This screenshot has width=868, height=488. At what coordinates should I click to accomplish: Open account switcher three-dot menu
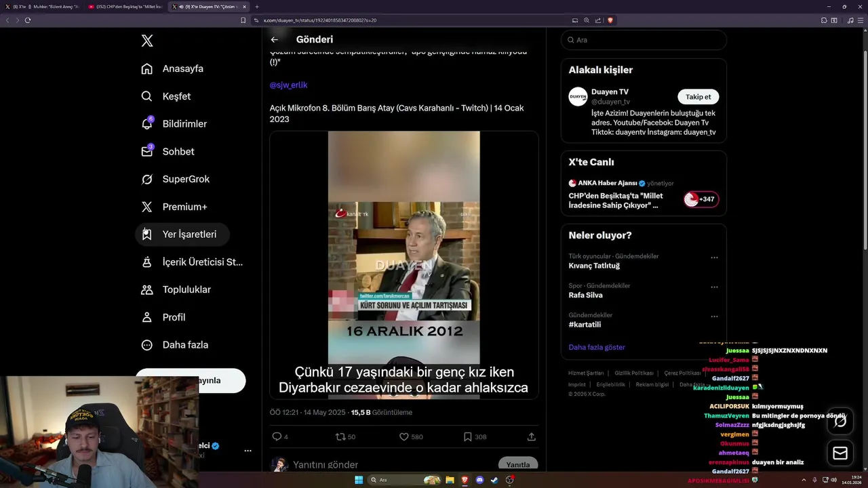248,451
